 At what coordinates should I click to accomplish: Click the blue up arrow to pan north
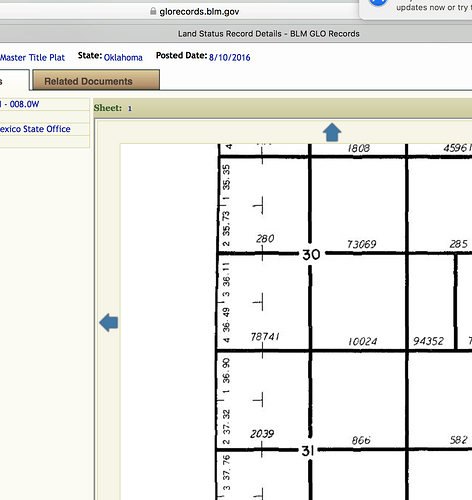click(332, 132)
